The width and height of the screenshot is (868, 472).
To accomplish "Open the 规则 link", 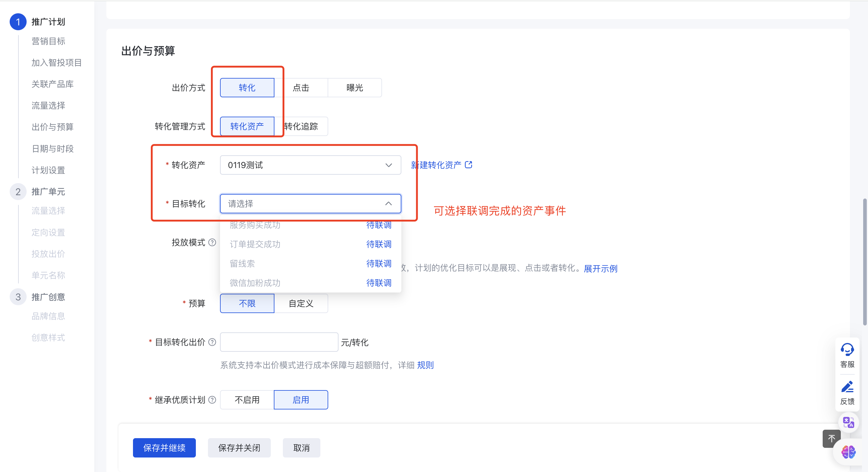I will 425,365.
